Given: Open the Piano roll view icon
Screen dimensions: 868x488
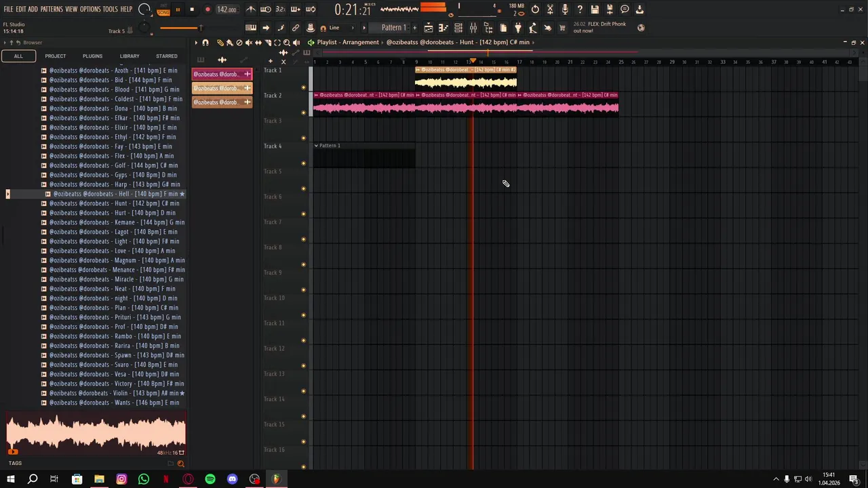Looking at the screenshot, I should 443,28.
